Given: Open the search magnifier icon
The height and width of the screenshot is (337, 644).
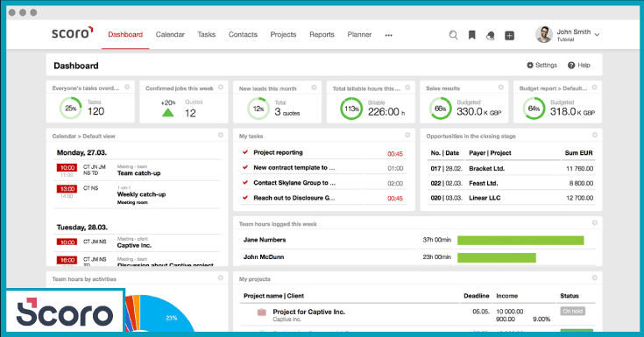Looking at the screenshot, I should [453, 35].
